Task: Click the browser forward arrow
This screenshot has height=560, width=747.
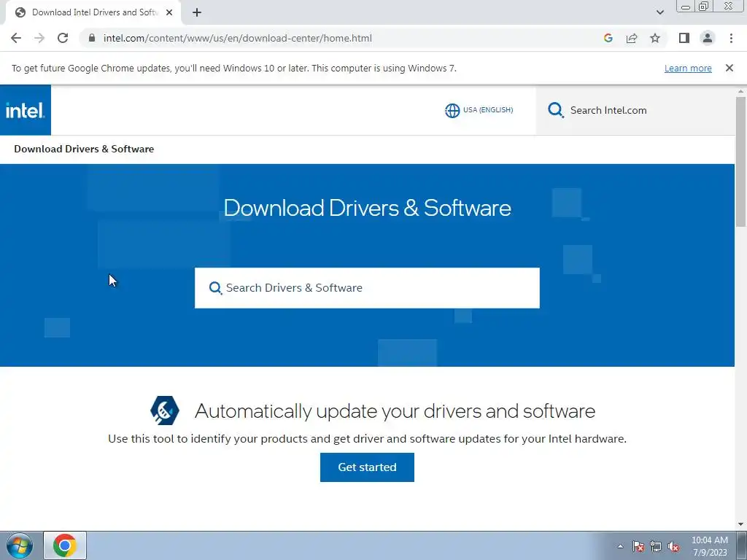Action: (x=39, y=38)
